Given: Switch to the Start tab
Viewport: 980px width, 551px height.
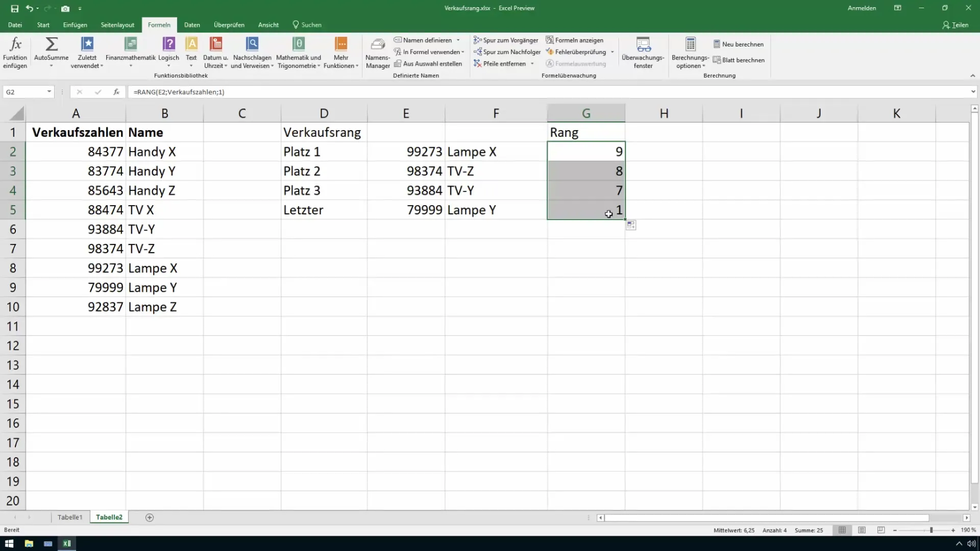Looking at the screenshot, I should point(43,25).
